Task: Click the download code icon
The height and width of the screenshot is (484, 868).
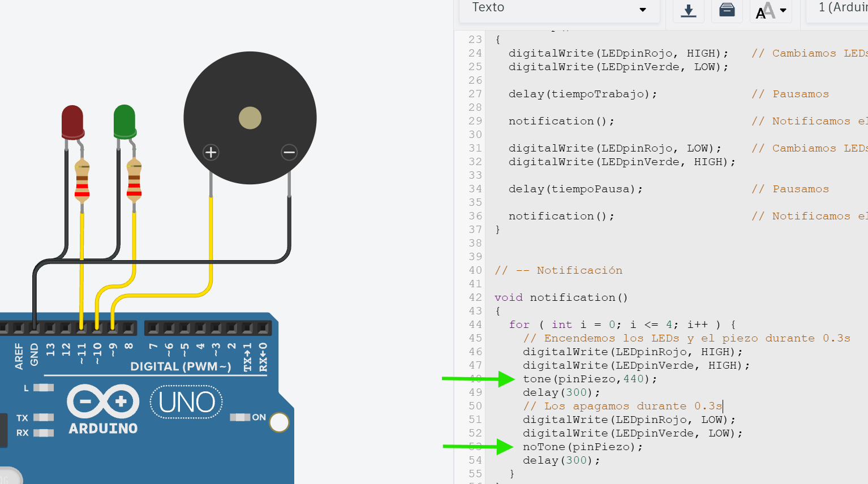Action: pyautogui.click(x=688, y=10)
